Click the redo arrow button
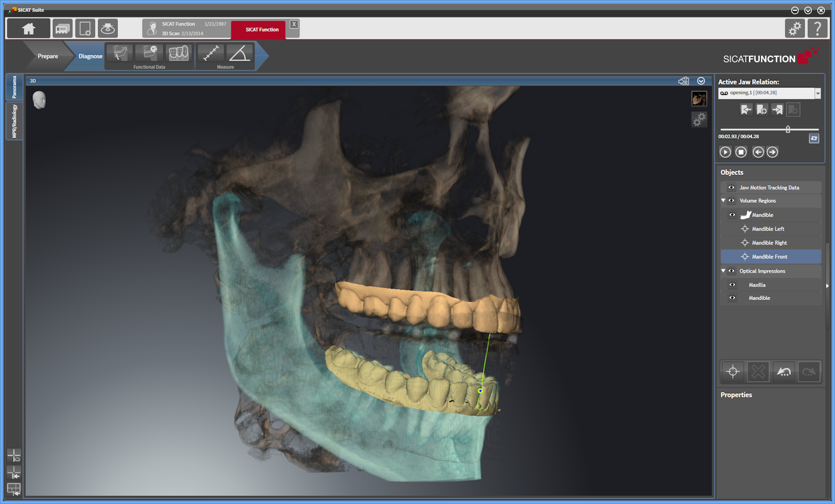 [809, 372]
